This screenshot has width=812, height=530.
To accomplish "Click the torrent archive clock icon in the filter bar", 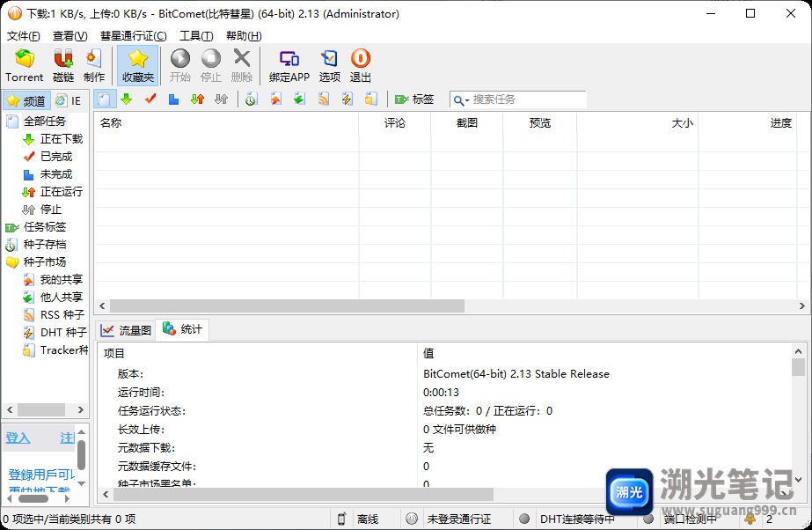I will pos(251,99).
